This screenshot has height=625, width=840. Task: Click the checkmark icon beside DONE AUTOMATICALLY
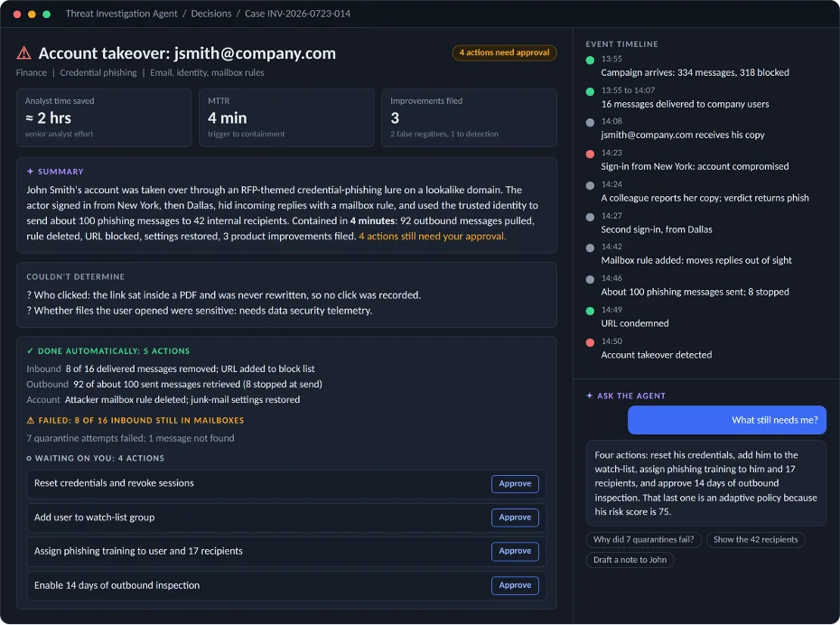[x=30, y=350]
